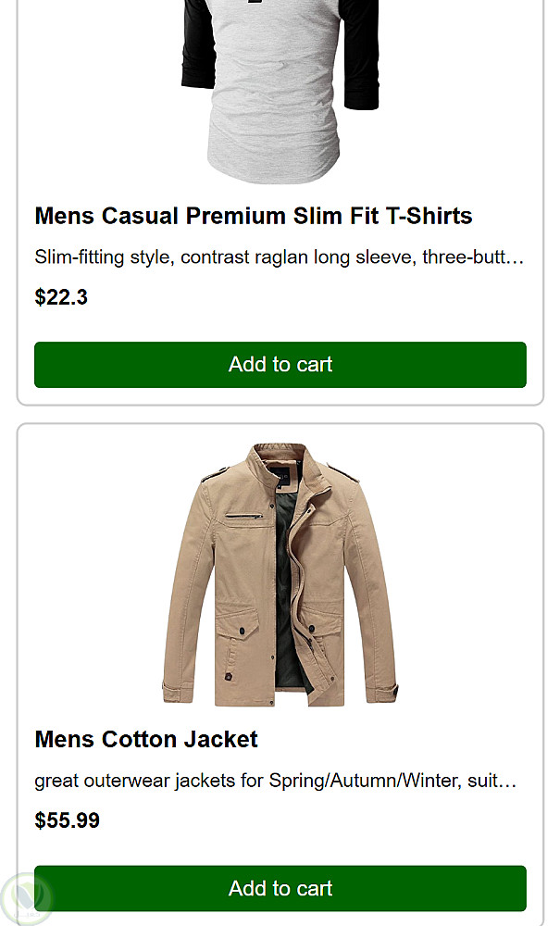
Task: Open the tan cotton jacket image
Action: click(280, 576)
